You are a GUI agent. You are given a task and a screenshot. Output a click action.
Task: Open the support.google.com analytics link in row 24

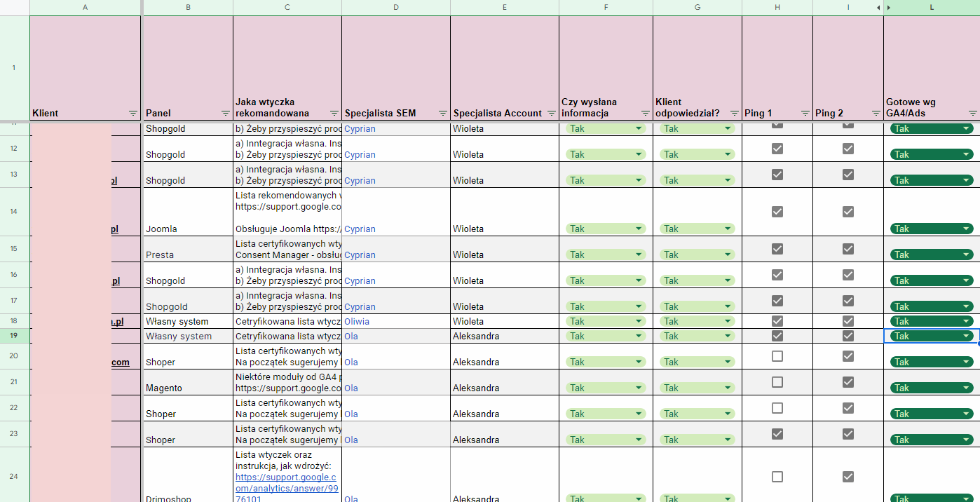tap(287, 487)
